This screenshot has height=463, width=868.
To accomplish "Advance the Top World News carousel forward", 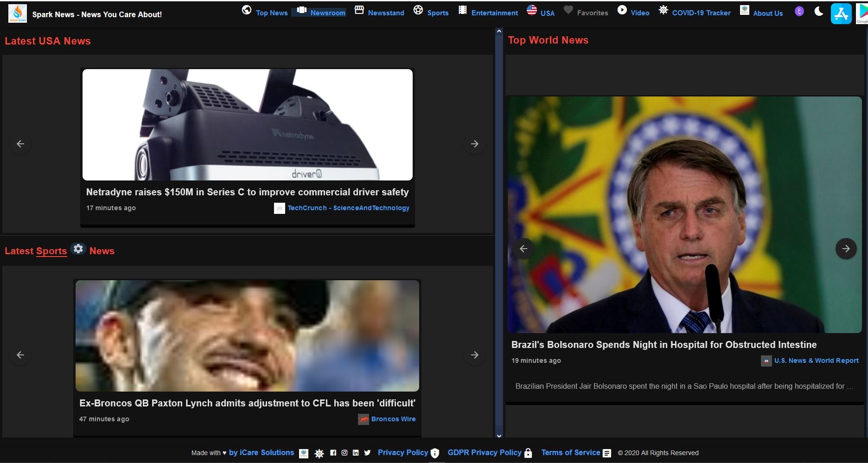I will [x=846, y=249].
